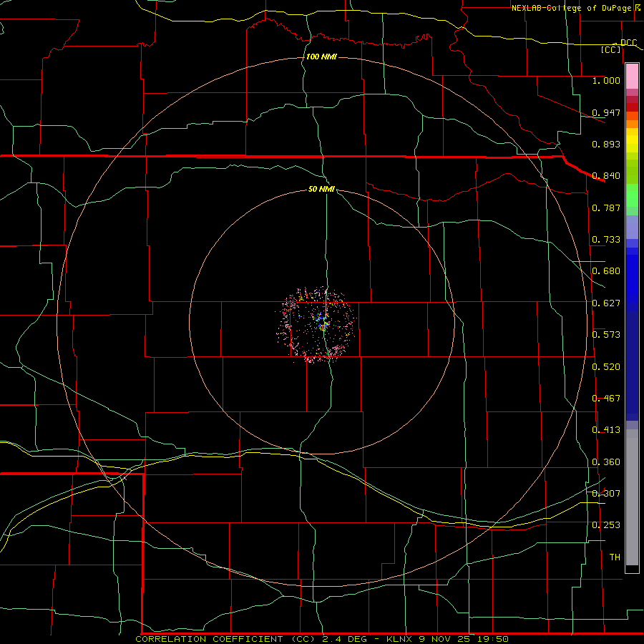Click the 0.627 scale value
644x644 pixels.
pyautogui.click(x=606, y=303)
